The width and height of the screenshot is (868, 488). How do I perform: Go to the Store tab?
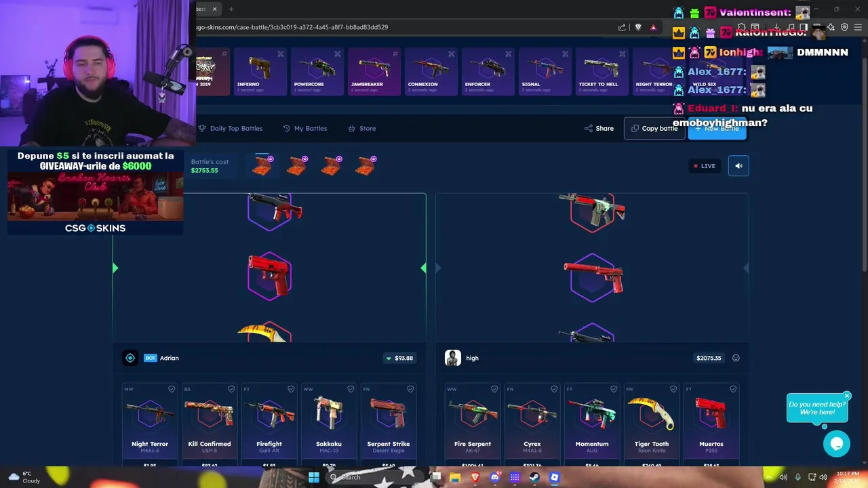[361, 128]
